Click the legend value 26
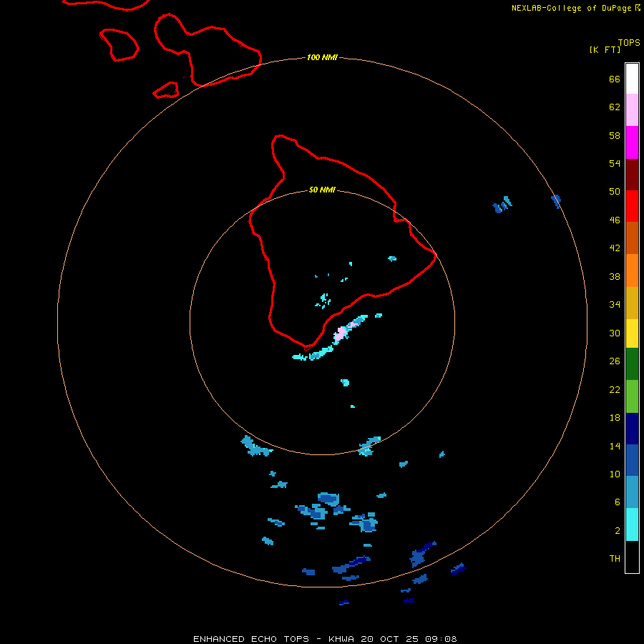This screenshot has width=644, height=644. (615, 361)
